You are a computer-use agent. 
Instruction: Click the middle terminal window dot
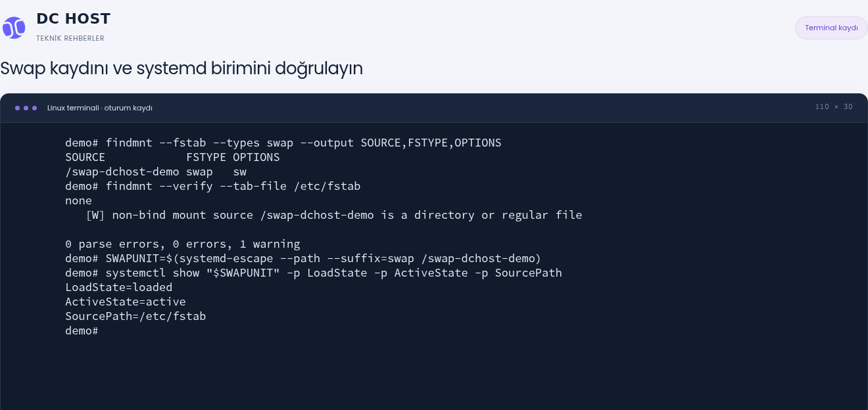click(26, 108)
